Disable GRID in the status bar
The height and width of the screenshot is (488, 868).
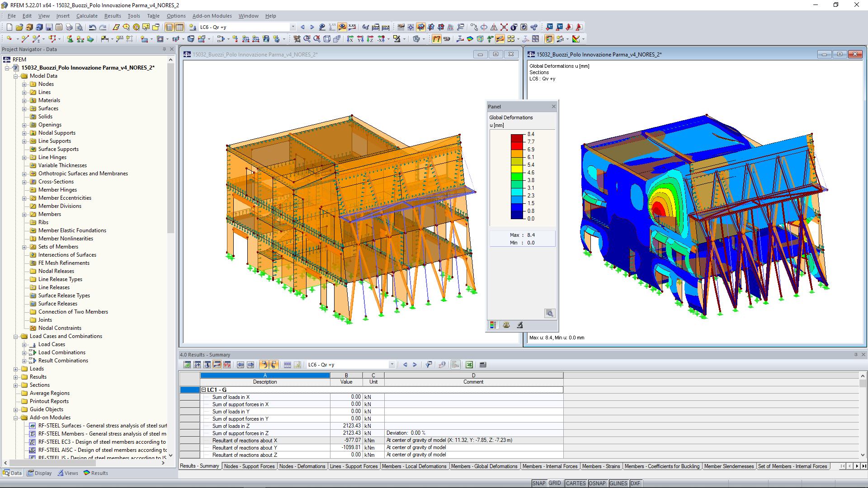555,483
